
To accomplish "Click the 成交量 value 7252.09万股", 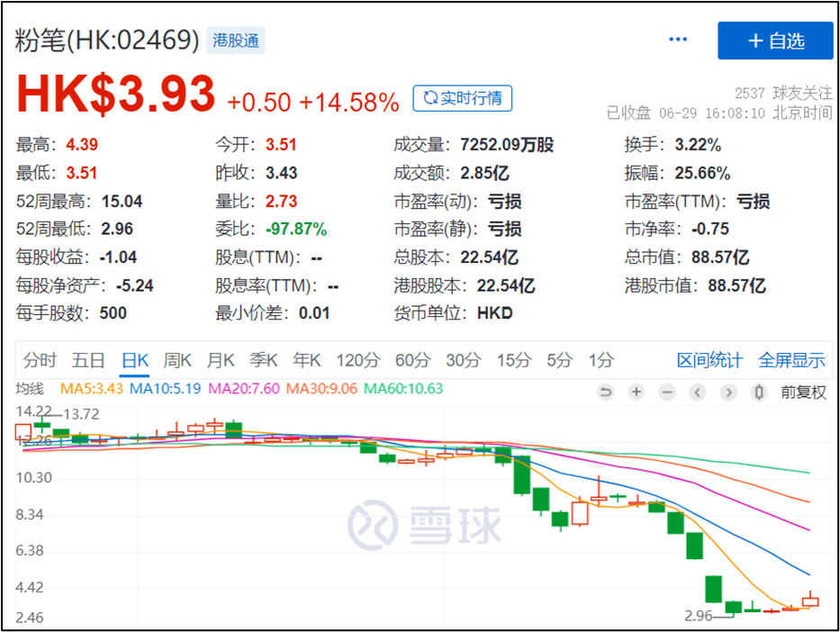I will pos(507,145).
